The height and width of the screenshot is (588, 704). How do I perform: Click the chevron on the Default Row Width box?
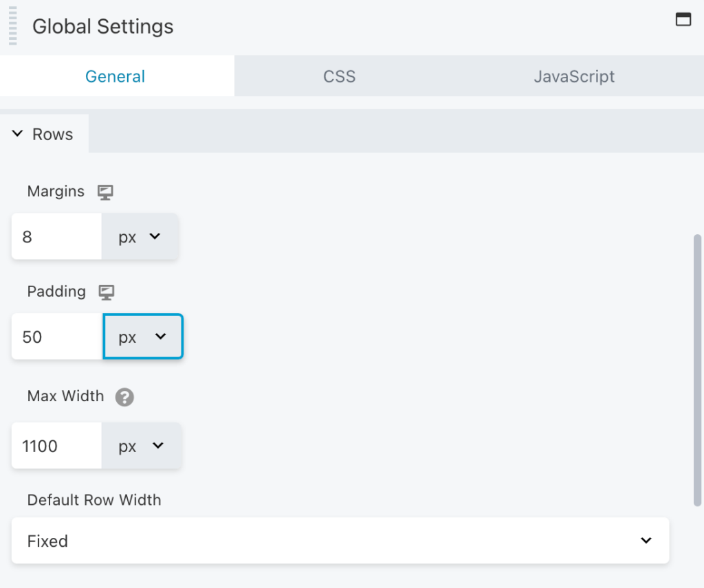point(646,541)
